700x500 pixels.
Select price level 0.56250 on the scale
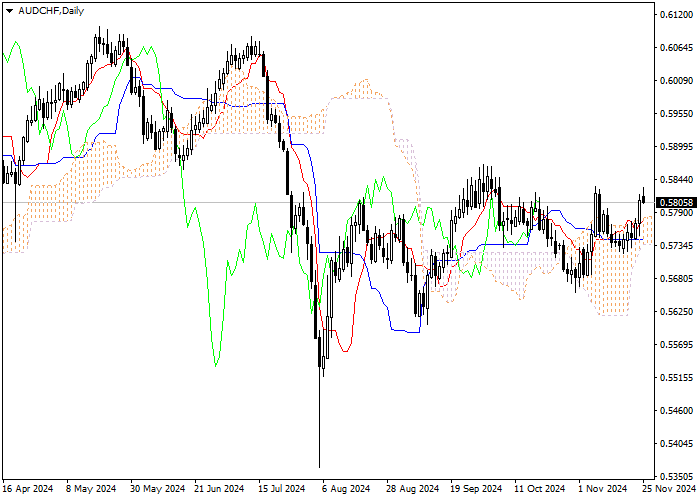[677, 312]
